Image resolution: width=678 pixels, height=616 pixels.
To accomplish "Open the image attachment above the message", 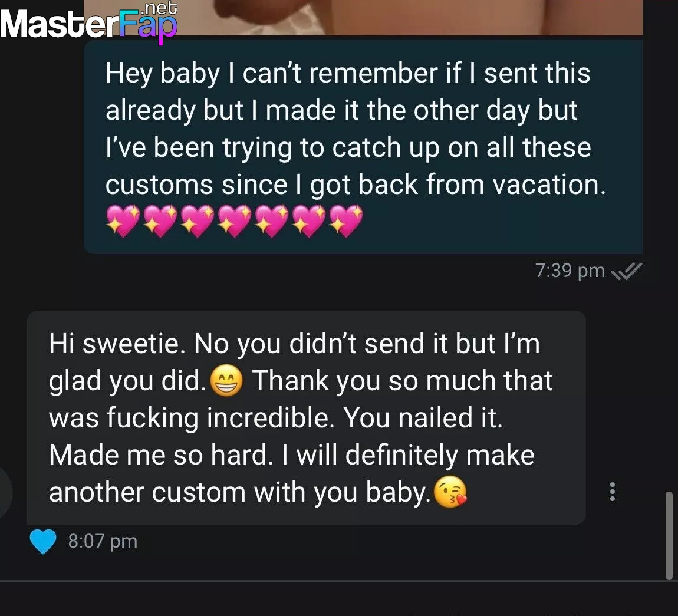I will click(363, 17).
